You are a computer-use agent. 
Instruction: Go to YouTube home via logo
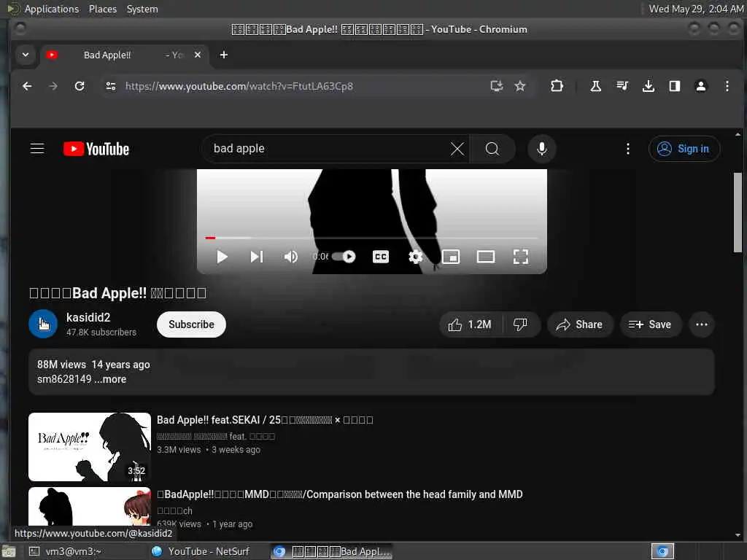tap(96, 149)
